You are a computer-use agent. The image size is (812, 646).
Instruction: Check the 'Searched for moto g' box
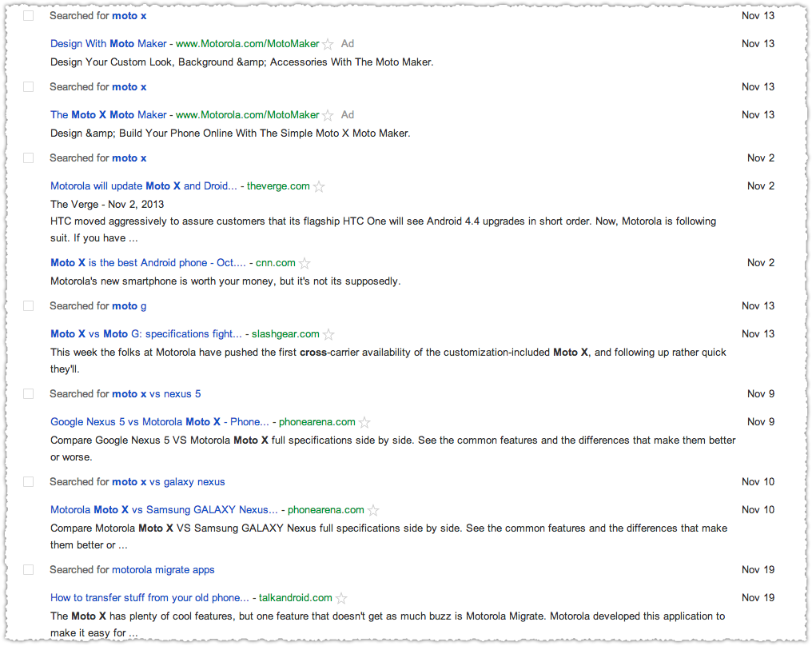click(29, 305)
